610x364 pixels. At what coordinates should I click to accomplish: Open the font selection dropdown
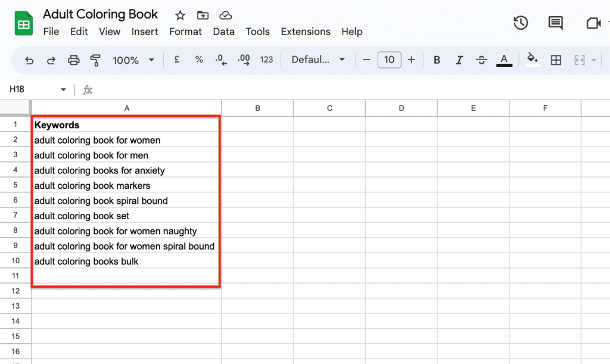(317, 60)
